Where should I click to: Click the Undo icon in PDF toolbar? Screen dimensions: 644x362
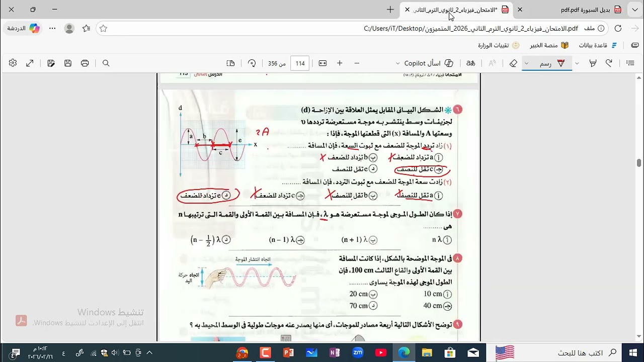pyautogui.click(x=609, y=63)
